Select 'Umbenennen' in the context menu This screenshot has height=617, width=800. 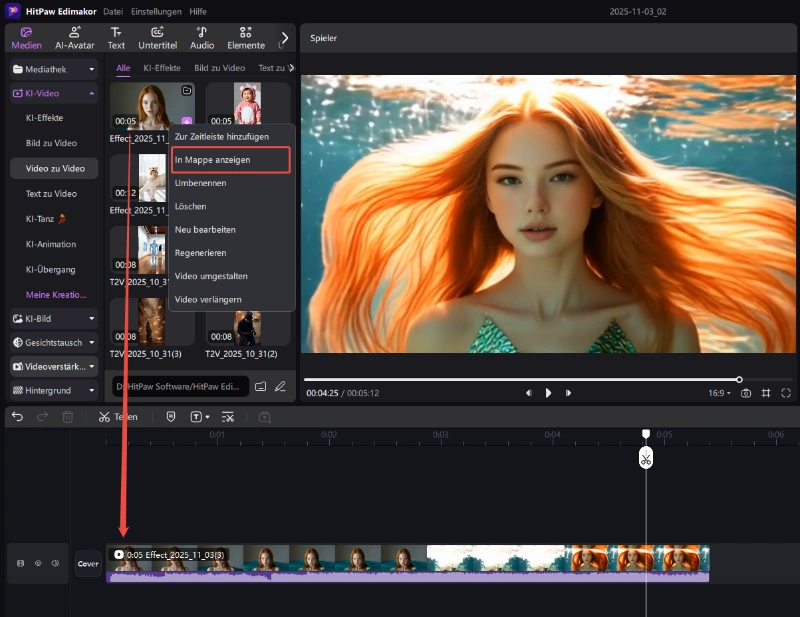tap(200, 183)
